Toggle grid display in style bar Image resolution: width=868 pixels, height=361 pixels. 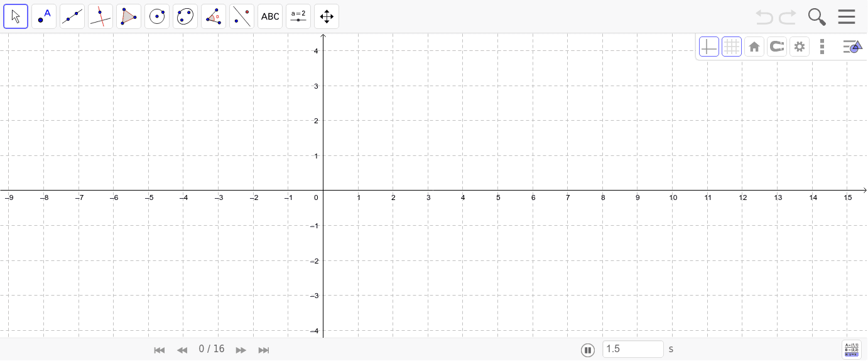click(732, 47)
